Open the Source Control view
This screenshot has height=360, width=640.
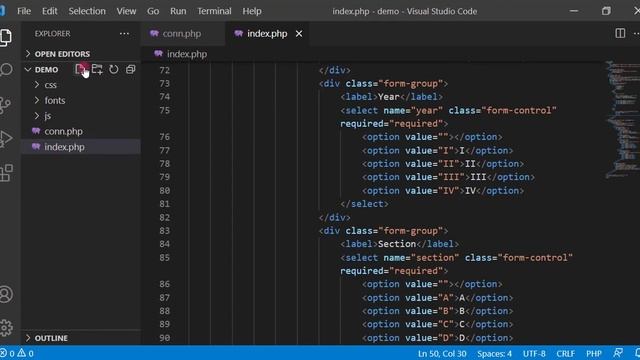pos(5,105)
